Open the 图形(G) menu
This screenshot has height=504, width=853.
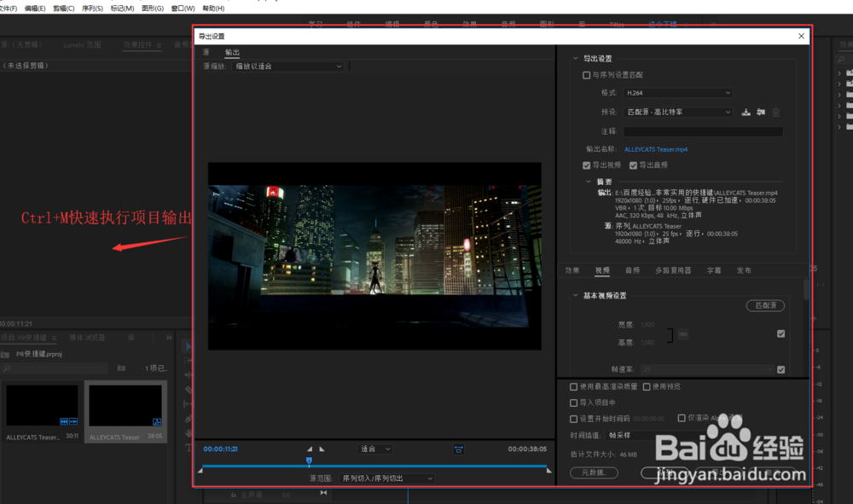tap(153, 9)
